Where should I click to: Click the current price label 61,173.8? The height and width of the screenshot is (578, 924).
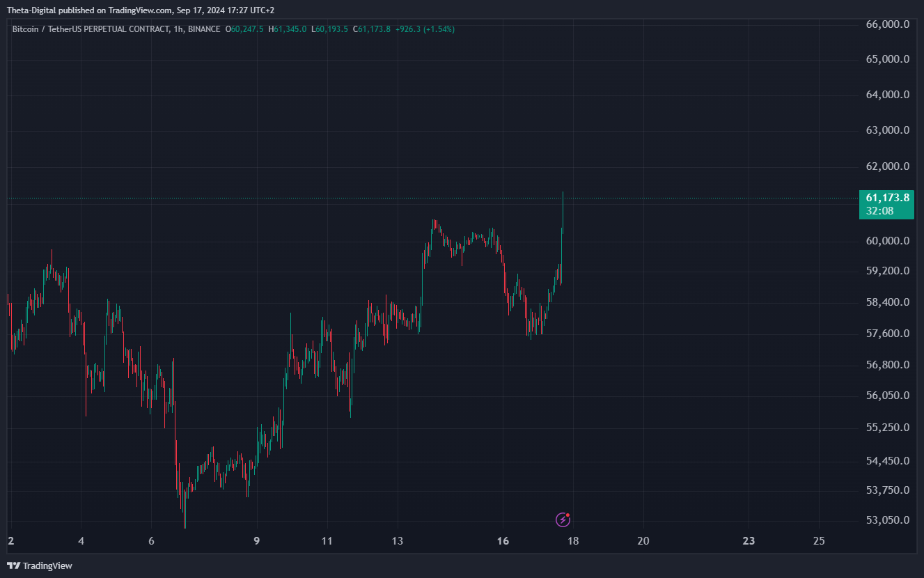coord(887,198)
